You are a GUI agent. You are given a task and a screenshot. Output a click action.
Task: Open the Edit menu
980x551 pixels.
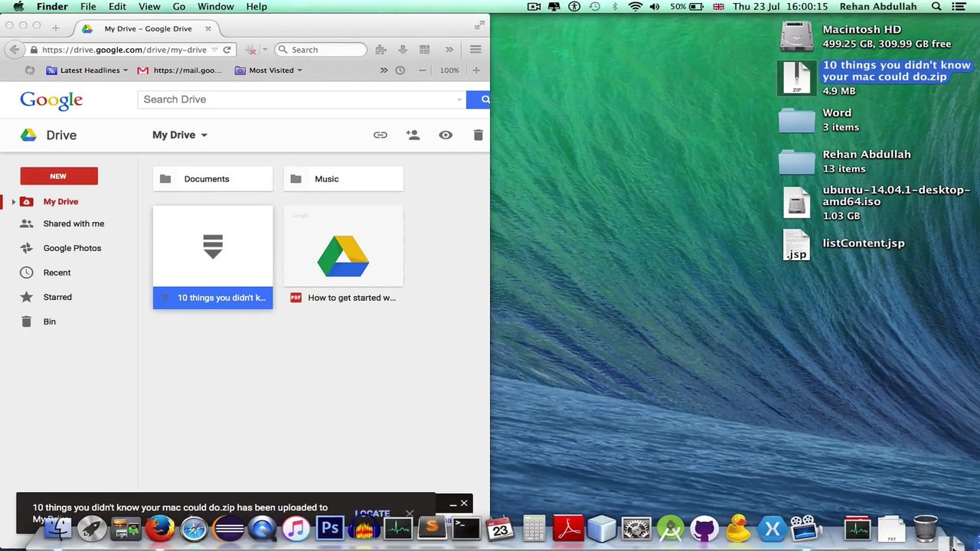point(117,6)
